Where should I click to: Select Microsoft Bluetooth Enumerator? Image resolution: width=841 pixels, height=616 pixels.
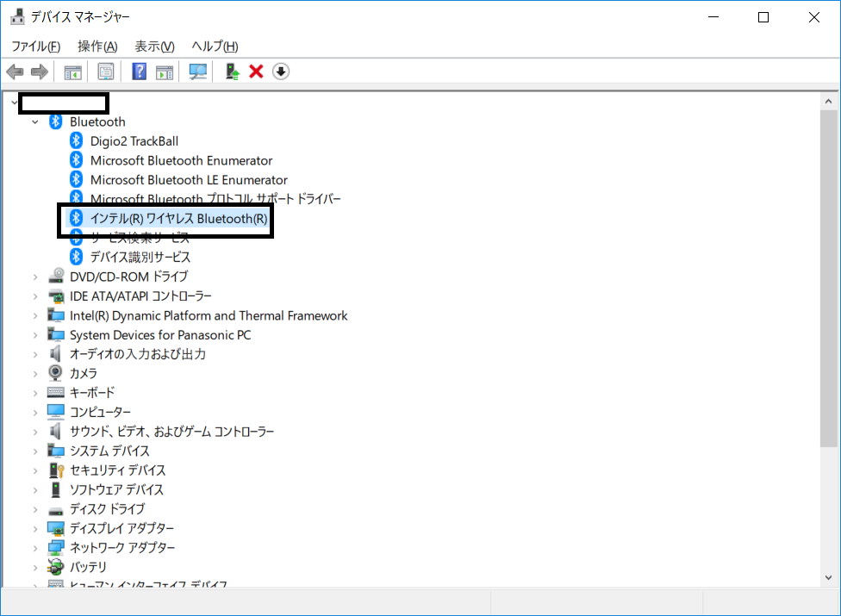pyautogui.click(x=181, y=160)
